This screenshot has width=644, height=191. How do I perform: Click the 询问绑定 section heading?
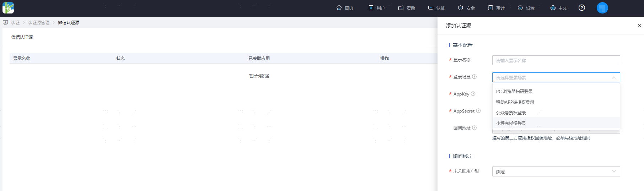pyautogui.click(x=463, y=156)
